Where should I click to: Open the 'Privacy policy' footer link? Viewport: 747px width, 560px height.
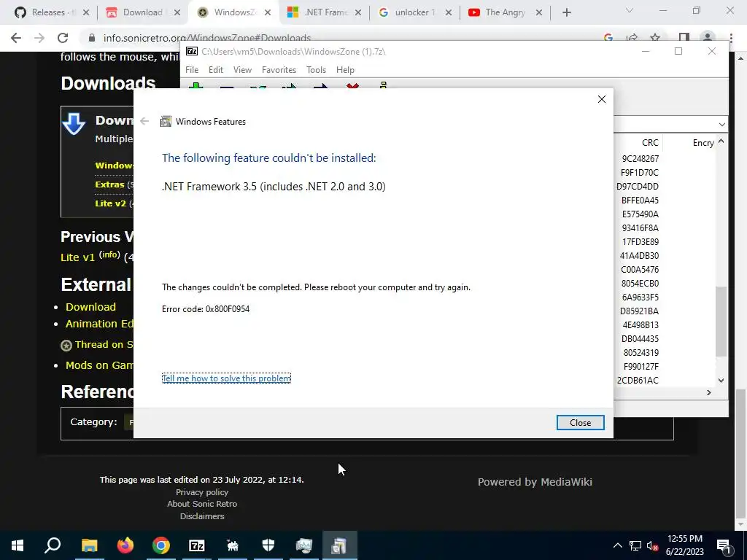[x=202, y=492]
